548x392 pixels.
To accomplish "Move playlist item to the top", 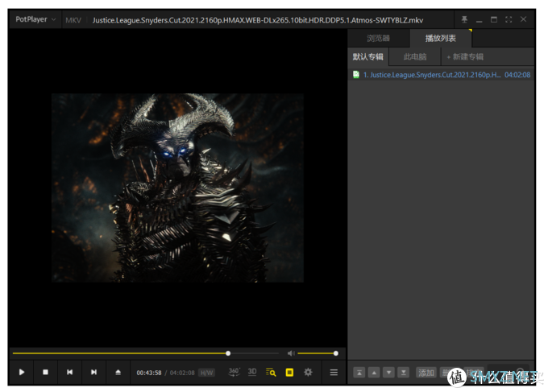I will [x=359, y=373].
